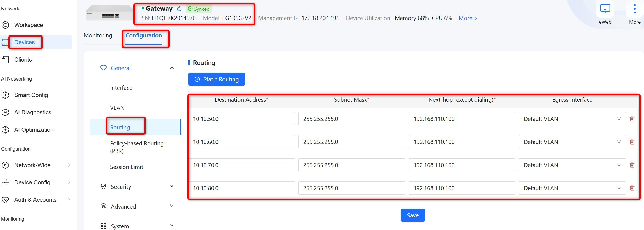
Task: Click the edit pencil next to Gateway
Action: [x=179, y=9]
